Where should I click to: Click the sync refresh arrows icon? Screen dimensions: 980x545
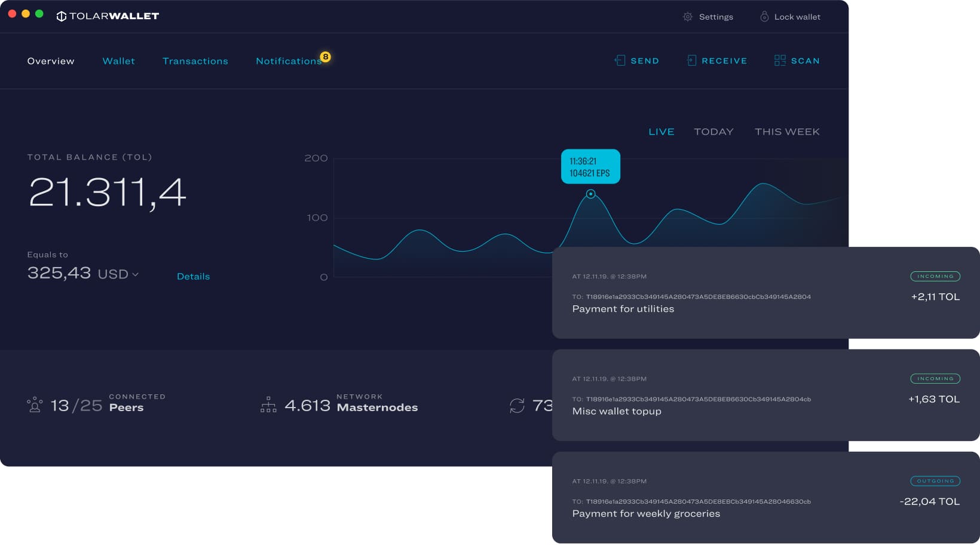[x=517, y=406]
